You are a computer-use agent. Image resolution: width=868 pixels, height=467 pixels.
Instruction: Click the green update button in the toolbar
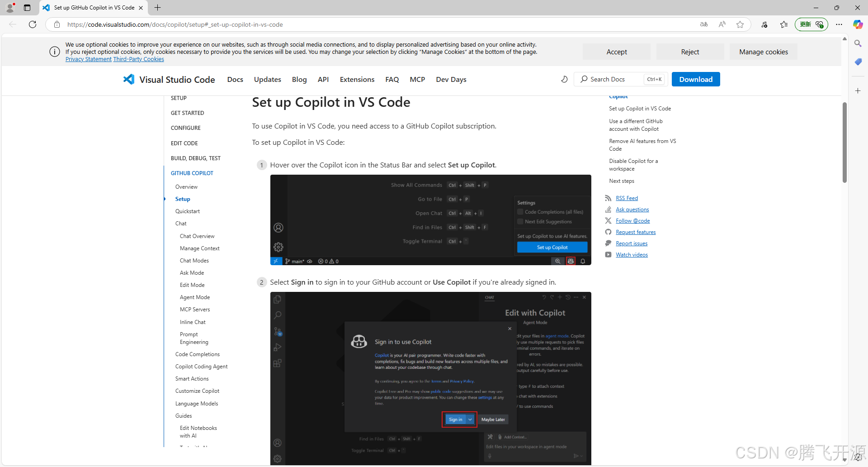click(x=811, y=24)
